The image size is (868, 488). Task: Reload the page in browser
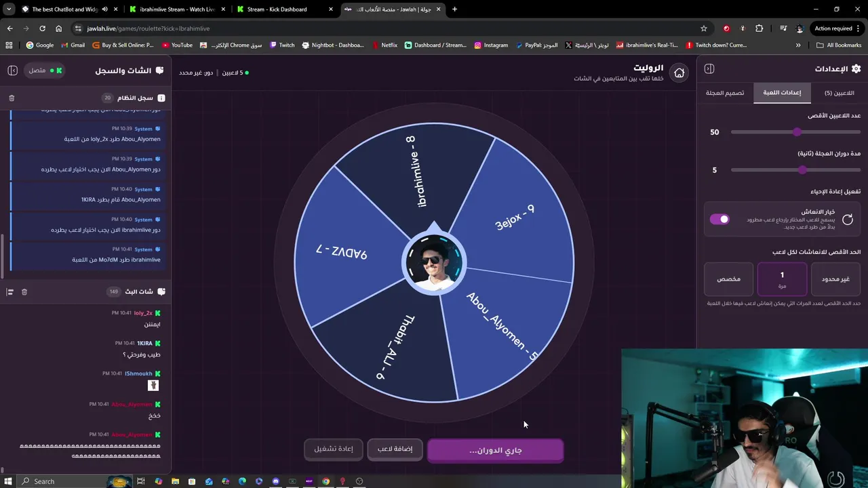click(42, 28)
